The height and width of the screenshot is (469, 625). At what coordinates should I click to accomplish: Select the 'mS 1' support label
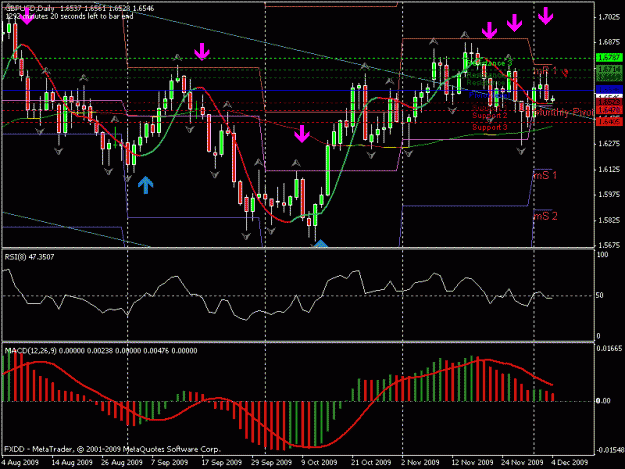[x=545, y=175]
